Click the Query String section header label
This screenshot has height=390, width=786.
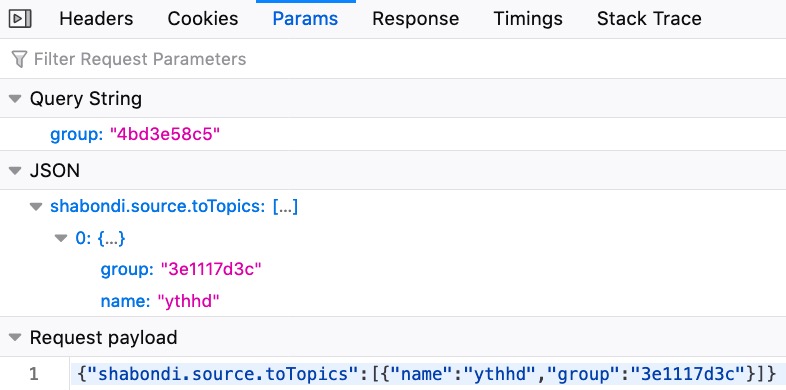pyautogui.click(x=86, y=99)
